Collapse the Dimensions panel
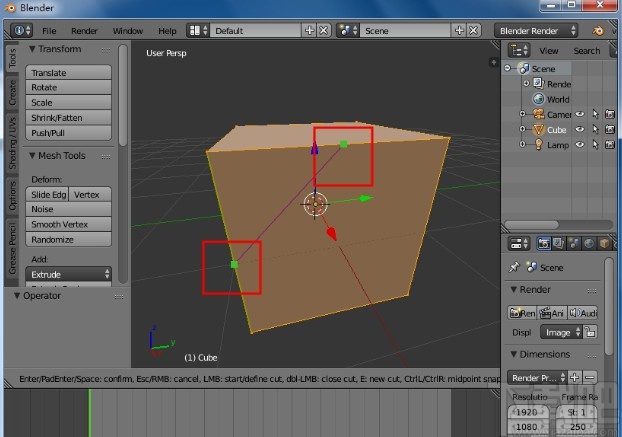Screen dimensions: 622x437 point(513,354)
